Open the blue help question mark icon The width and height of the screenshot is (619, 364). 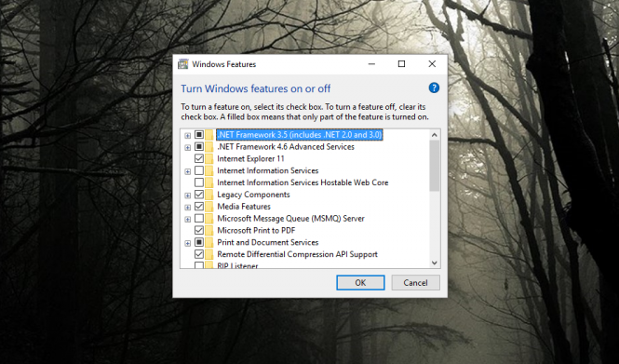pos(434,88)
